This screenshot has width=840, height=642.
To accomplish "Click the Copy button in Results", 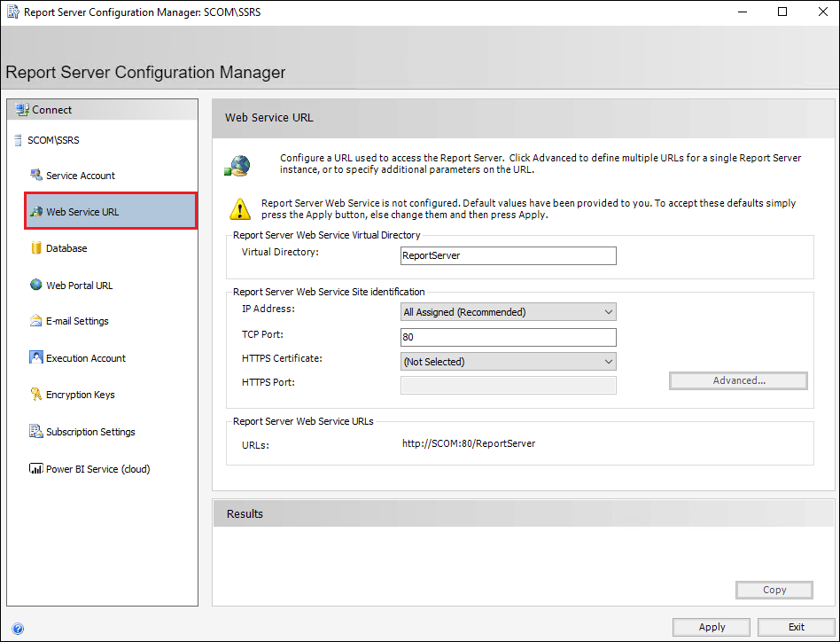I will click(x=774, y=590).
